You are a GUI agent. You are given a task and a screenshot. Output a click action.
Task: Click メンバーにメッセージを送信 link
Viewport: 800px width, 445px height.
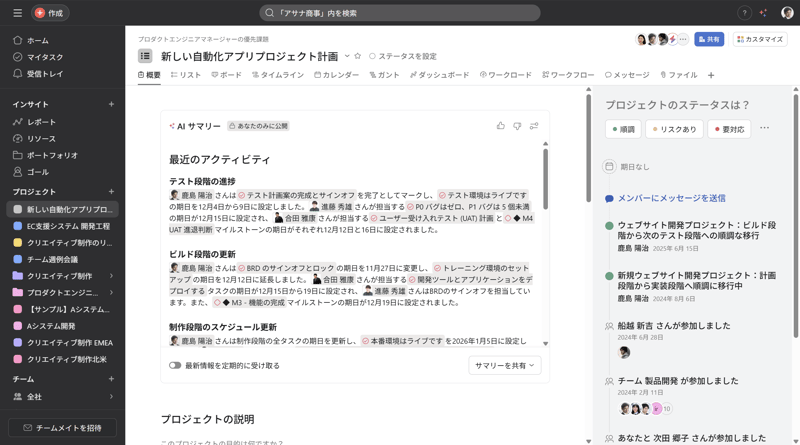coord(671,198)
